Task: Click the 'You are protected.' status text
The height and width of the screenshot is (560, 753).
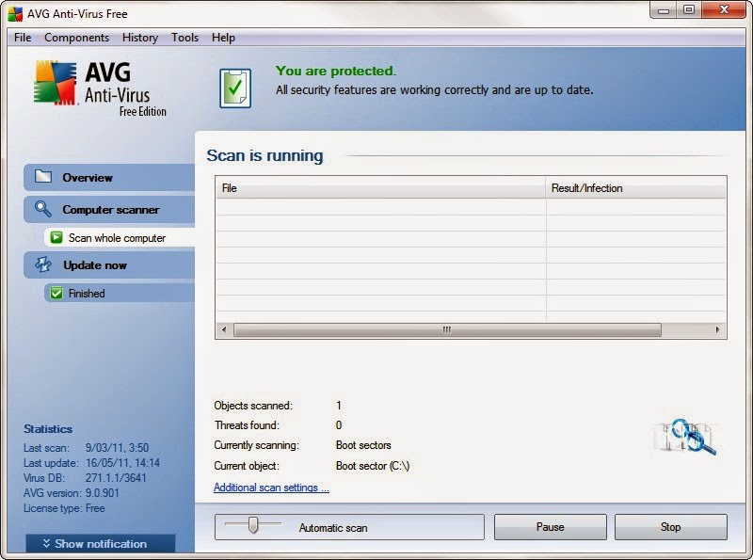Action: point(336,71)
